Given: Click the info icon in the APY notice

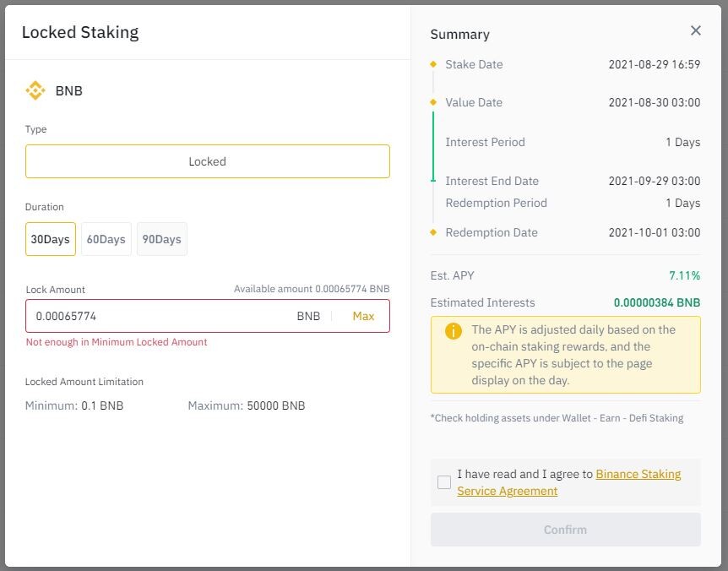Looking at the screenshot, I should (454, 331).
